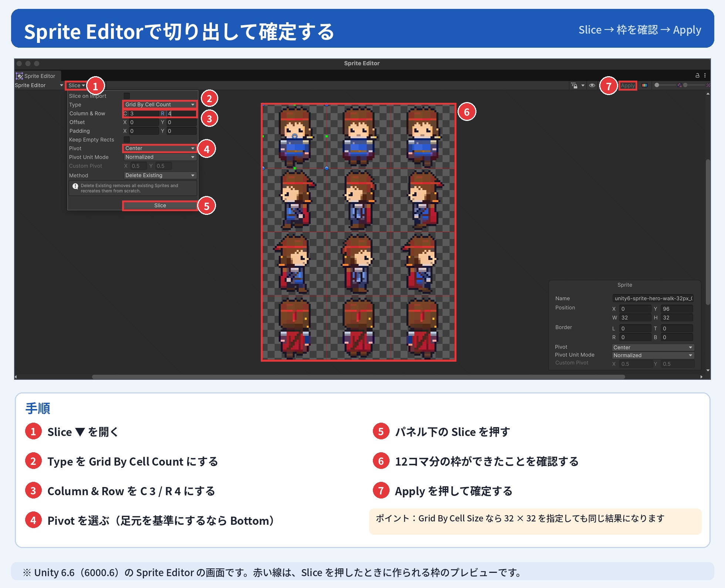This screenshot has width=725, height=588.
Task: Click the Border T field
Action: click(677, 328)
